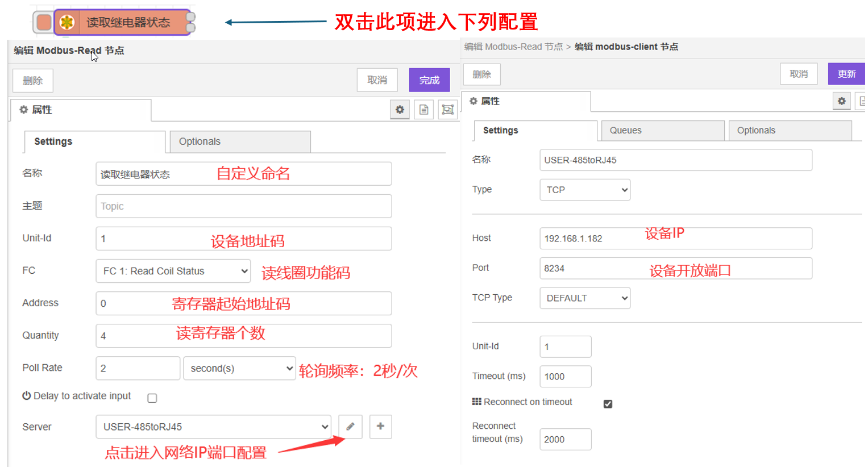Select the Server USER-485toRJ45 dropdown
The height and width of the screenshot is (476, 868).
coord(213,427)
